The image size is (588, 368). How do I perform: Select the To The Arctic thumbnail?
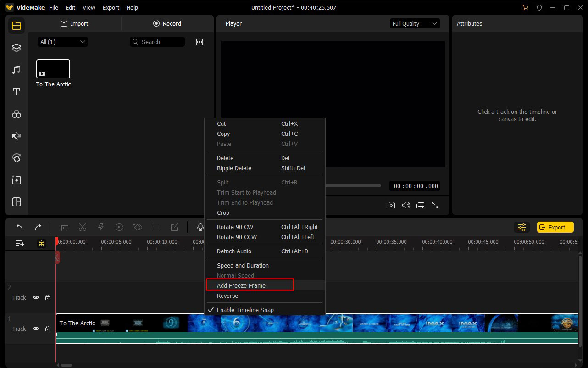coord(53,67)
